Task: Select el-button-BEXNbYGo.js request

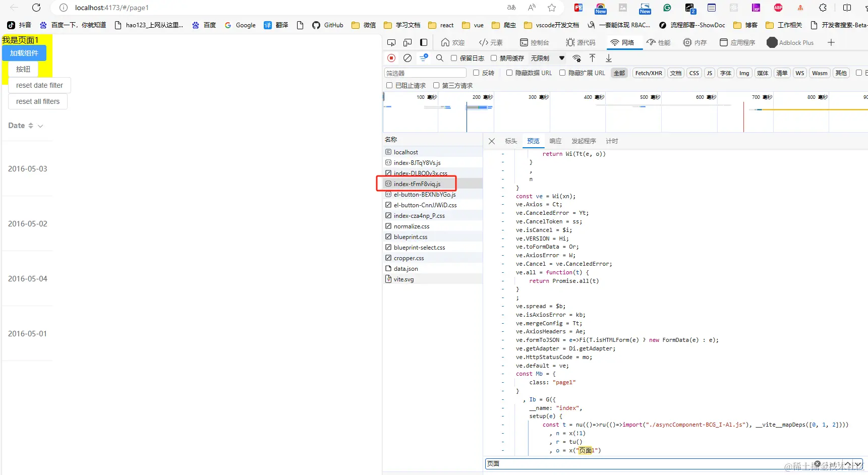Action: click(432, 195)
